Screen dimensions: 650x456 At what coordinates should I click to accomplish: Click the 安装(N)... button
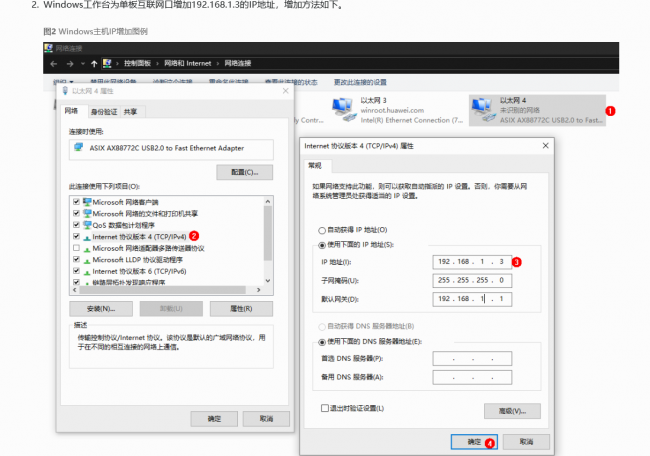pos(101,309)
